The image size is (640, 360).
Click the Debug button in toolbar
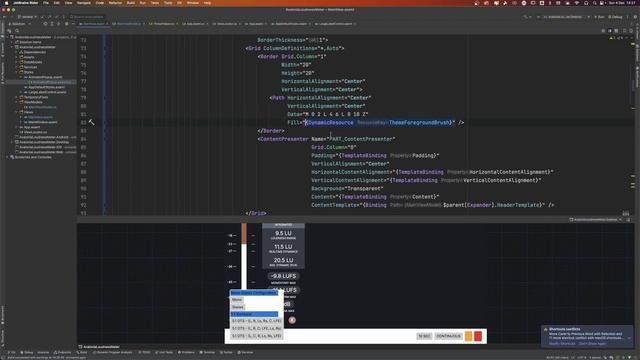pos(616,17)
